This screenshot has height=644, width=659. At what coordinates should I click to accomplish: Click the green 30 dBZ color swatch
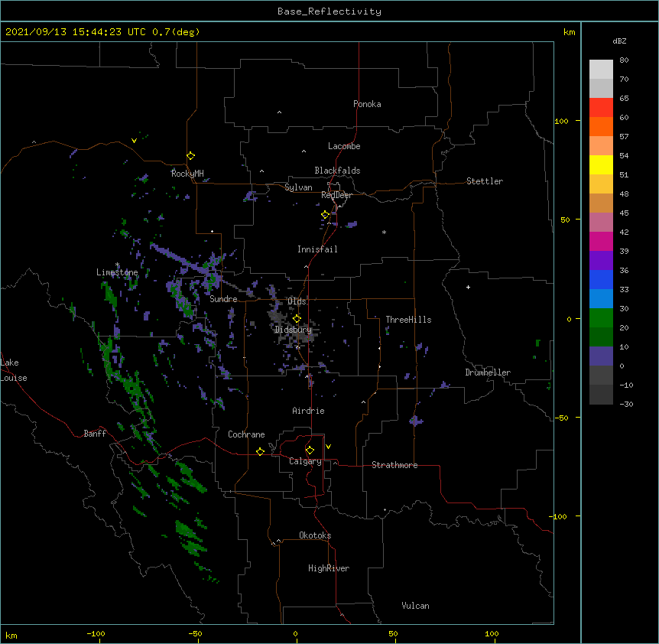601,318
